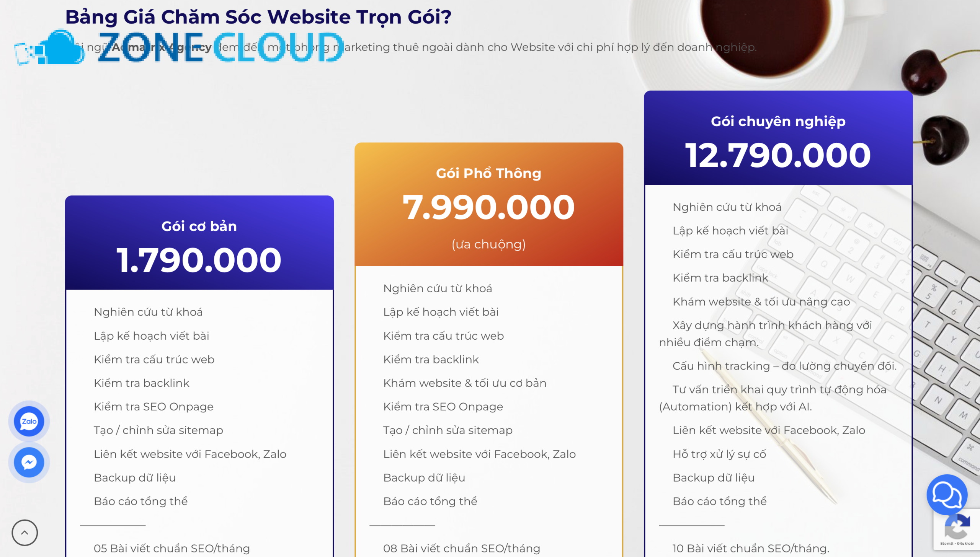The image size is (980, 557).
Task: Select the 'Gói cơ bản' plan title
Action: click(199, 226)
